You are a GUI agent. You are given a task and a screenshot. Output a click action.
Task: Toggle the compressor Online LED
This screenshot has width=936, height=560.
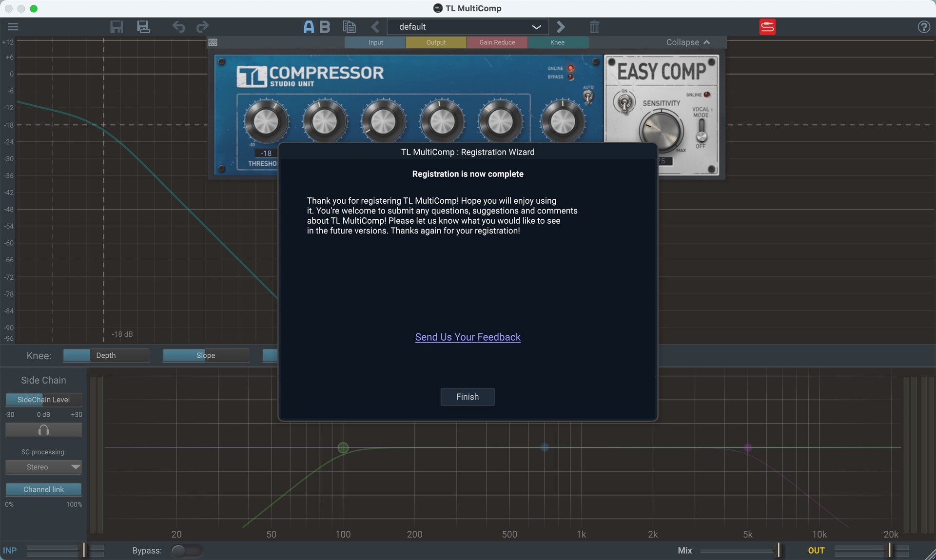click(x=571, y=68)
